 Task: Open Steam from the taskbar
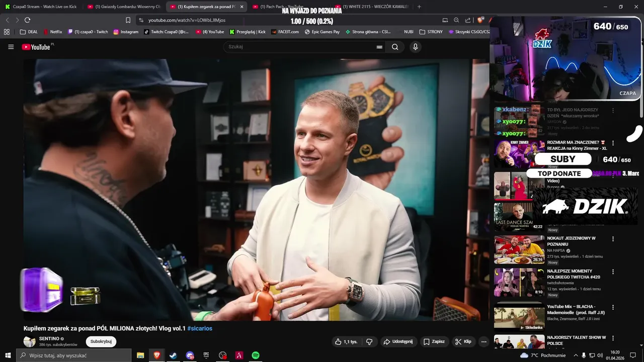[x=173, y=355]
